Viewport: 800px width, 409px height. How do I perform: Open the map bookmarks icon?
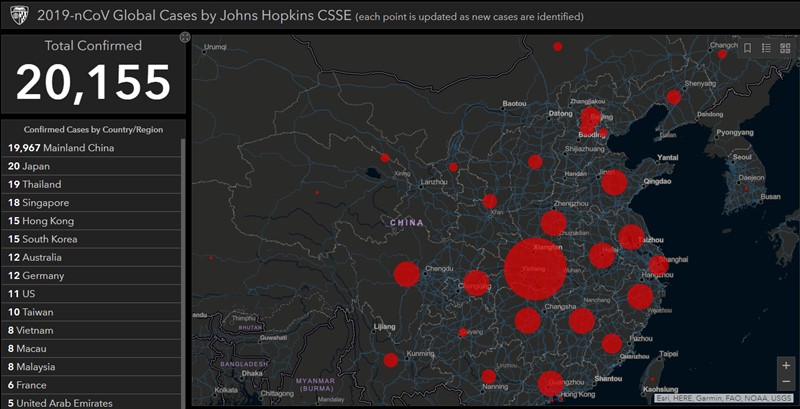pos(746,48)
